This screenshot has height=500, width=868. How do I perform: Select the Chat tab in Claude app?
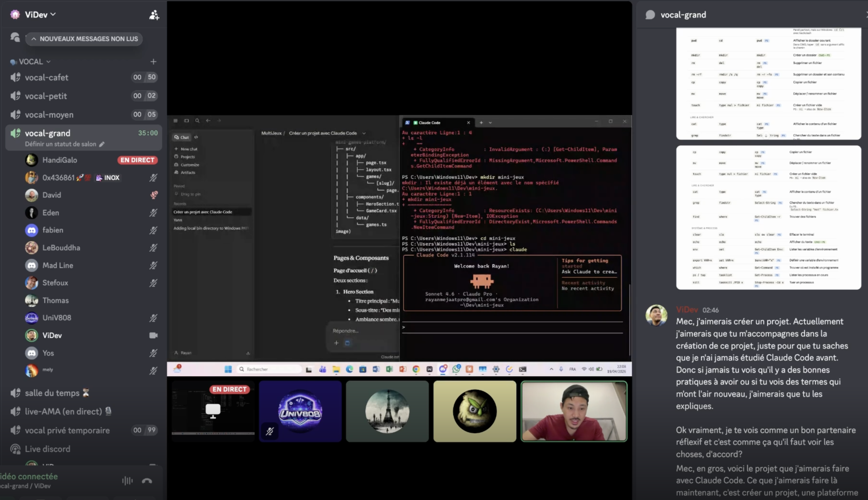coord(181,137)
